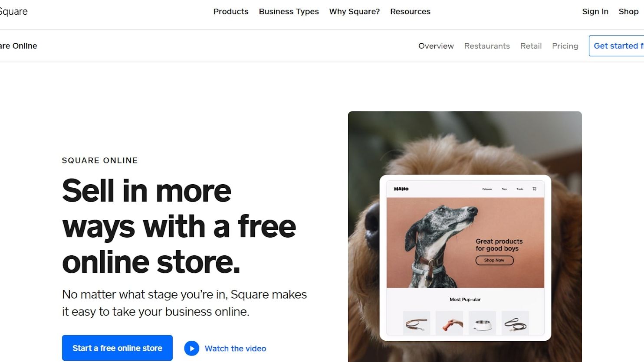The image size is (644, 362).
Task: Open the Why Square? menu
Action: coord(355,12)
